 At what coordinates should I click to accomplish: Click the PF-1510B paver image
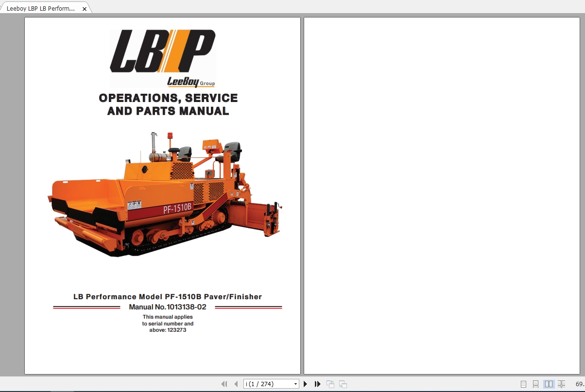tap(165, 193)
